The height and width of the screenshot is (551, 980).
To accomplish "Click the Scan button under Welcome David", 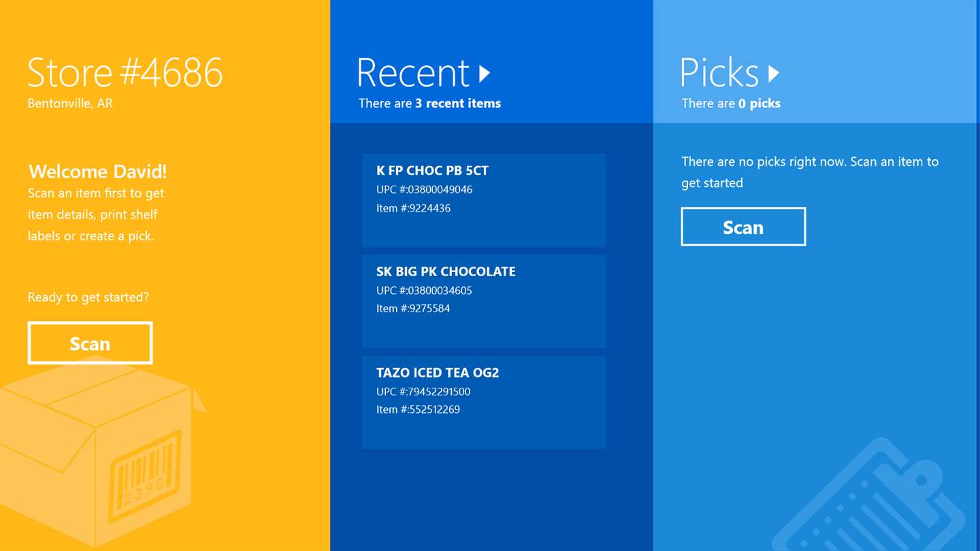I will click(90, 344).
